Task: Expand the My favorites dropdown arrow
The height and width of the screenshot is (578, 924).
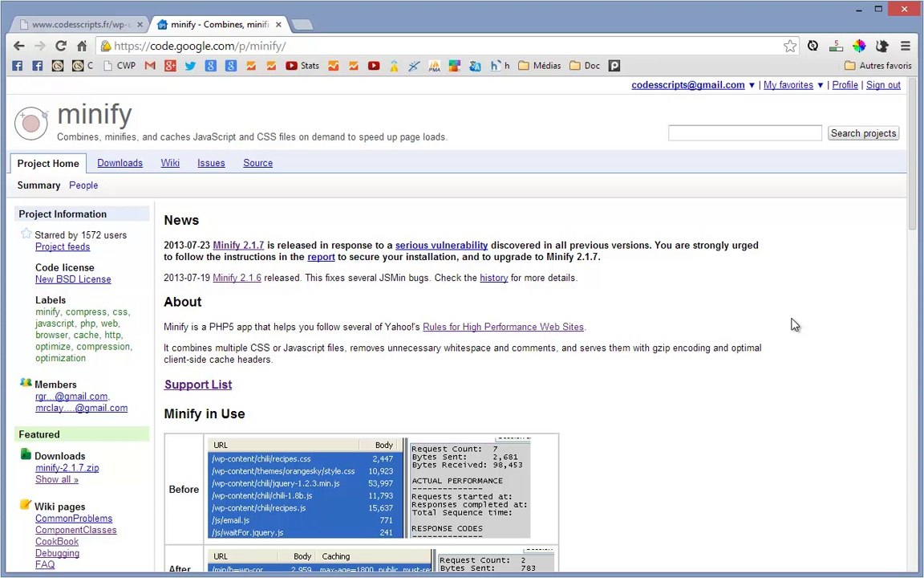Action: (820, 86)
